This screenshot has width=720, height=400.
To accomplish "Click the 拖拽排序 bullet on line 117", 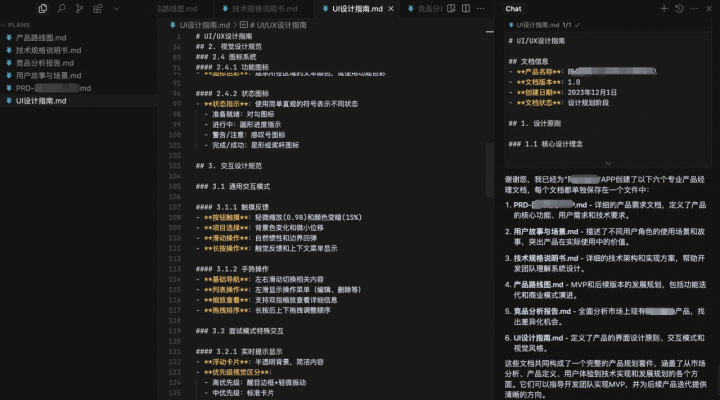I will pyautogui.click(x=263, y=310).
